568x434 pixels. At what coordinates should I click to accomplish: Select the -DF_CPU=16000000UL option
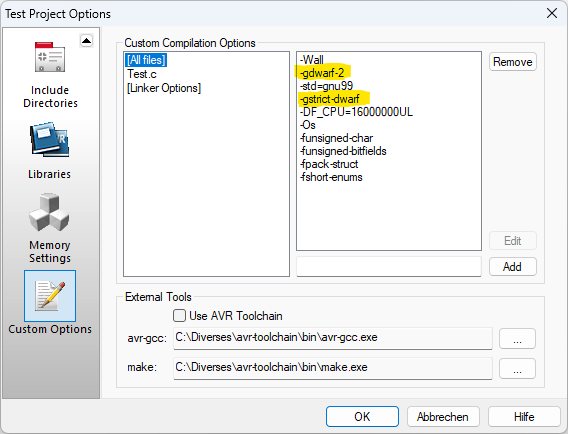[356, 112]
